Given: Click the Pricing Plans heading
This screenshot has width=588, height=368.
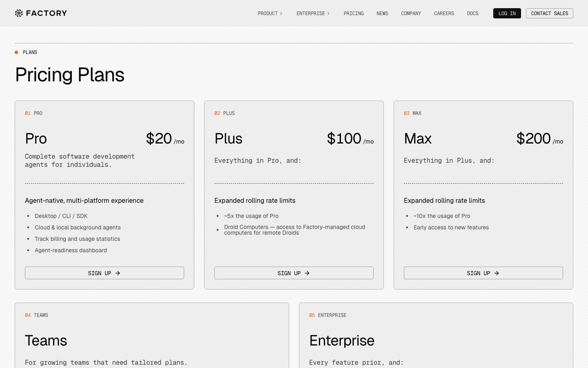Looking at the screenshot, I should point(70,75).
